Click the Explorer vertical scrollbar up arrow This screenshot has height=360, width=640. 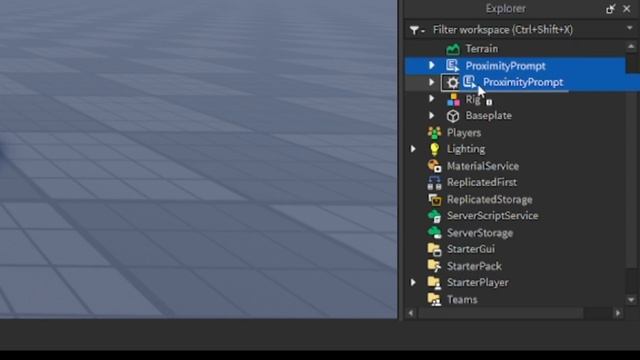point(631,46)
